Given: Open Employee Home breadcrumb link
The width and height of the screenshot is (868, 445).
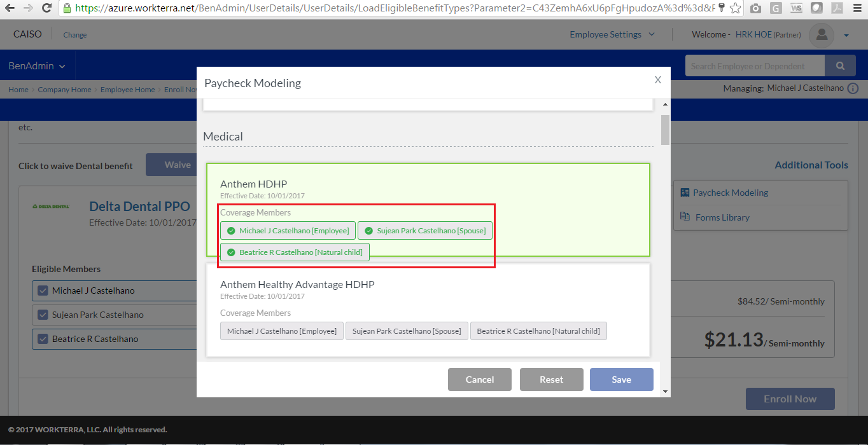Looking at the screenshot, I should click(127, 90).
